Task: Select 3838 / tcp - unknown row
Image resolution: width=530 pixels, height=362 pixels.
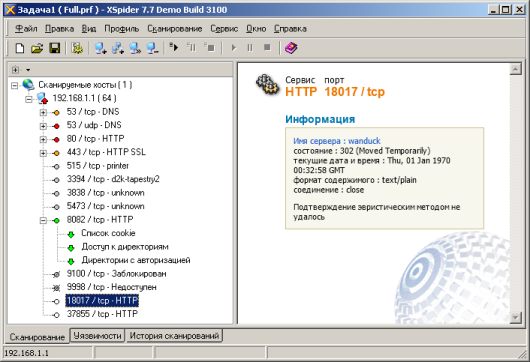Action: [x=105, y=193]
